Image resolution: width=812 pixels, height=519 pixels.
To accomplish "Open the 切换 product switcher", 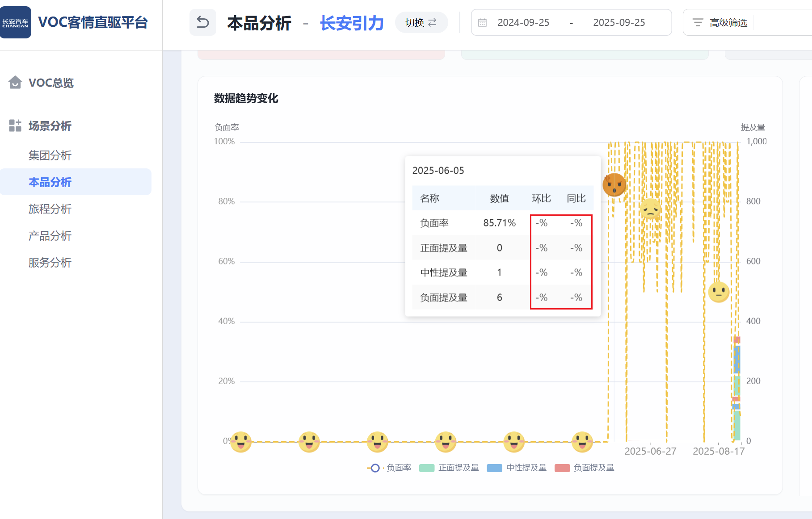I will 421,22.
